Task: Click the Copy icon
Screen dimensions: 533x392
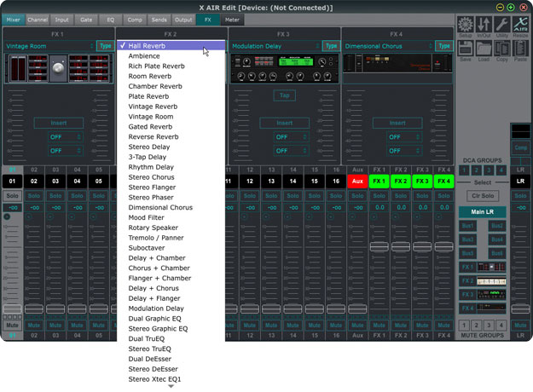Action: click(x=502, y=49)
